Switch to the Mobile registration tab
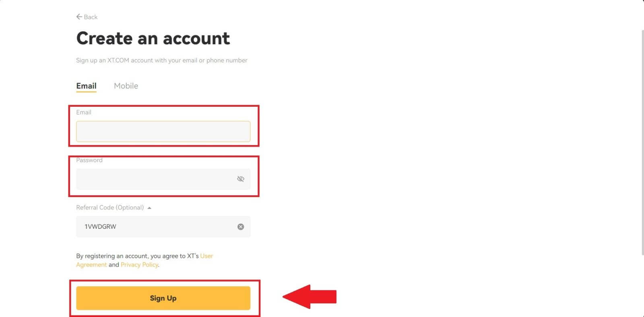644x317 pixels. 126,86
